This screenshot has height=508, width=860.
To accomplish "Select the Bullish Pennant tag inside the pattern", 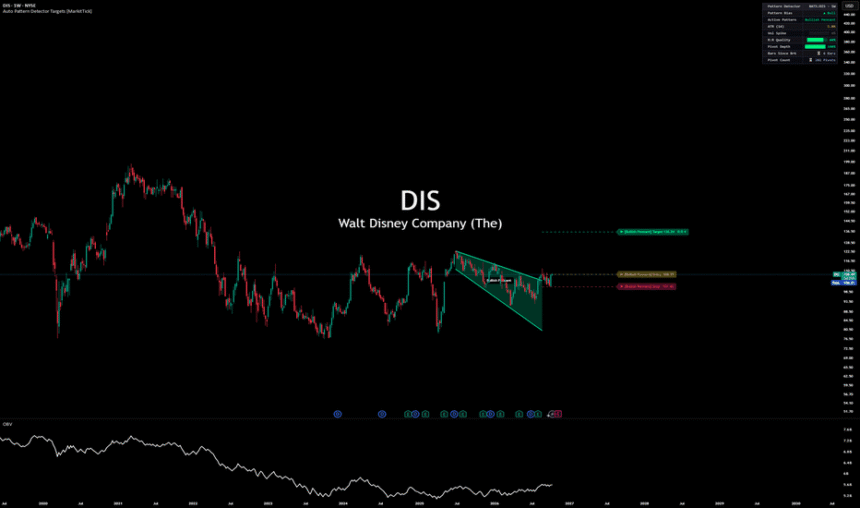I will click(499, 280).
